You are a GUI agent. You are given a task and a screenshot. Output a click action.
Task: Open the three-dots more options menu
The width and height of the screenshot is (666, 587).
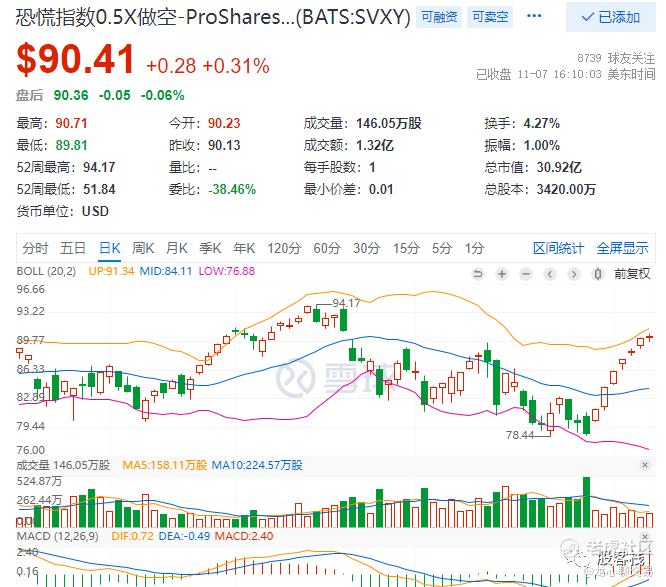point(534,16)
